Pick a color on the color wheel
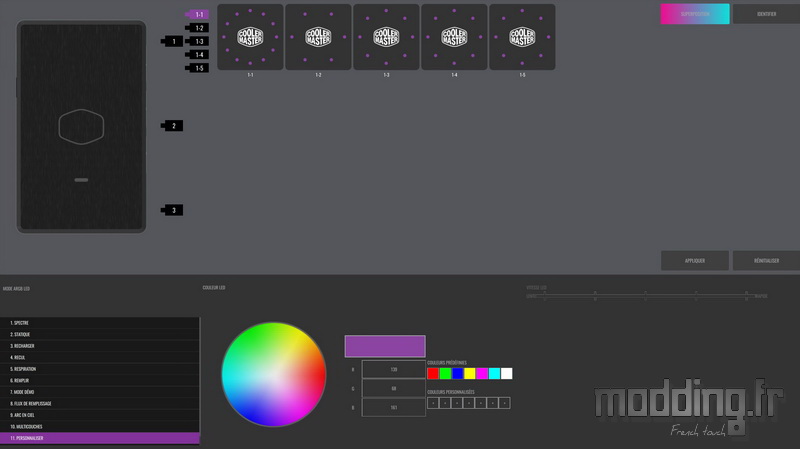 (274, 374)
